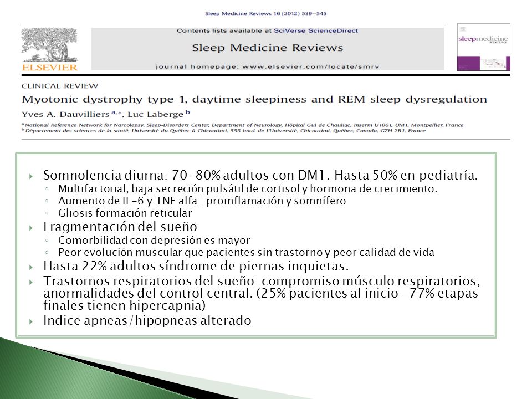Click the 'Sleep Medicine Reviews' journal title
The height and width of the screenshot is (399, 532).
point(267,48)
